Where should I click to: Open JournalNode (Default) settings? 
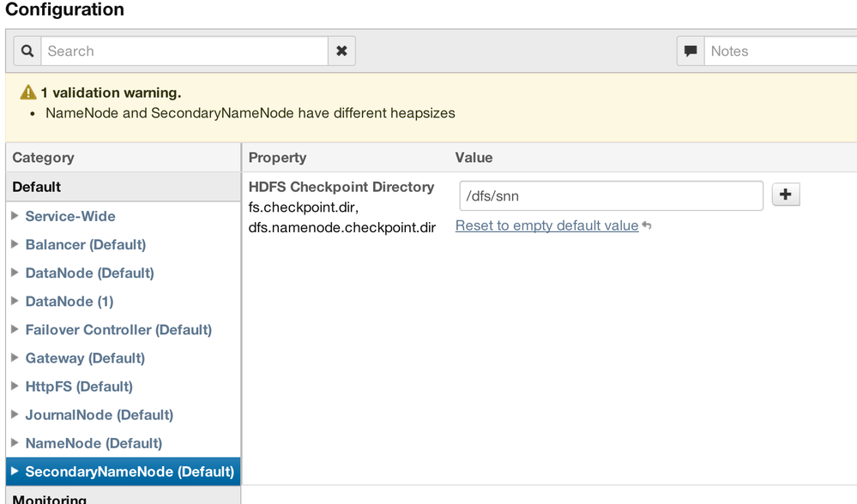click(x=99, y=415)
